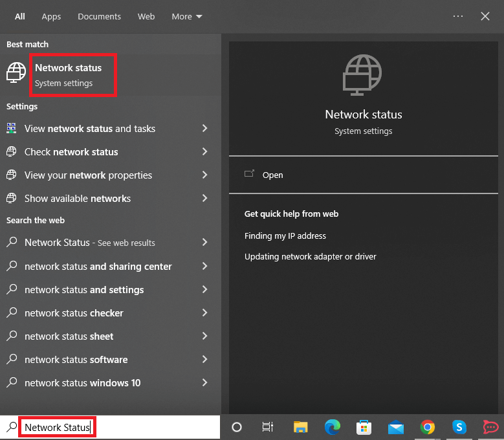Open Cortana circle icon in taskbar

pos(237,427)
